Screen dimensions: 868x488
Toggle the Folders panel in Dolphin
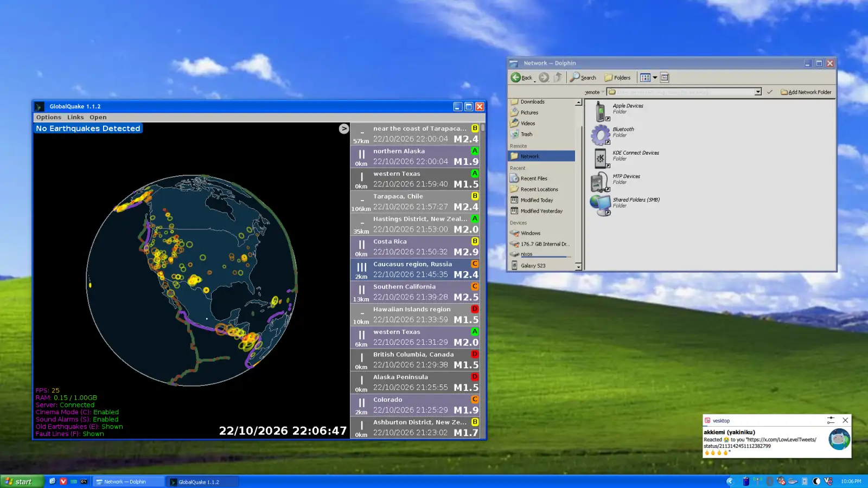point(617,78)
